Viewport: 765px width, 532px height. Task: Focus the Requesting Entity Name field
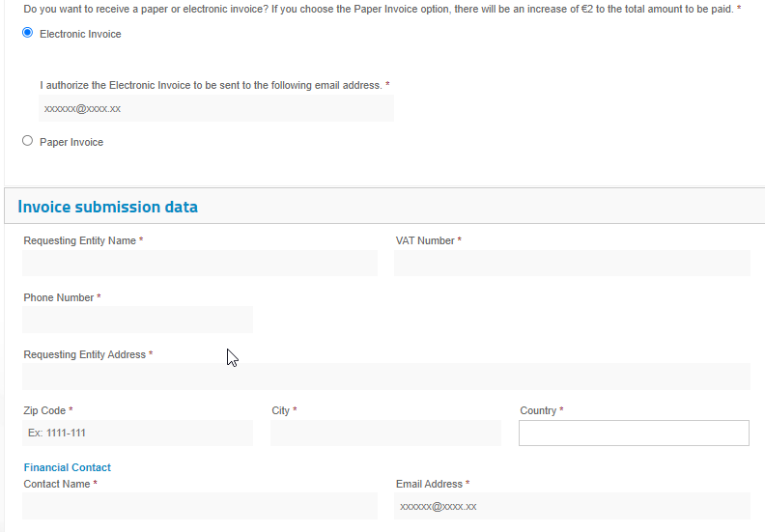pos(200,264)
